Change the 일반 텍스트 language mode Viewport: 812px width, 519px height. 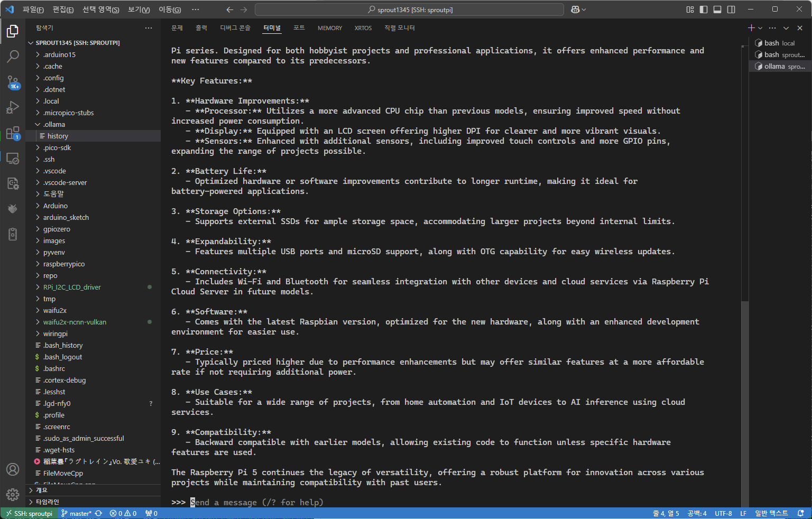pyautogui.click(x=771, y=513)
